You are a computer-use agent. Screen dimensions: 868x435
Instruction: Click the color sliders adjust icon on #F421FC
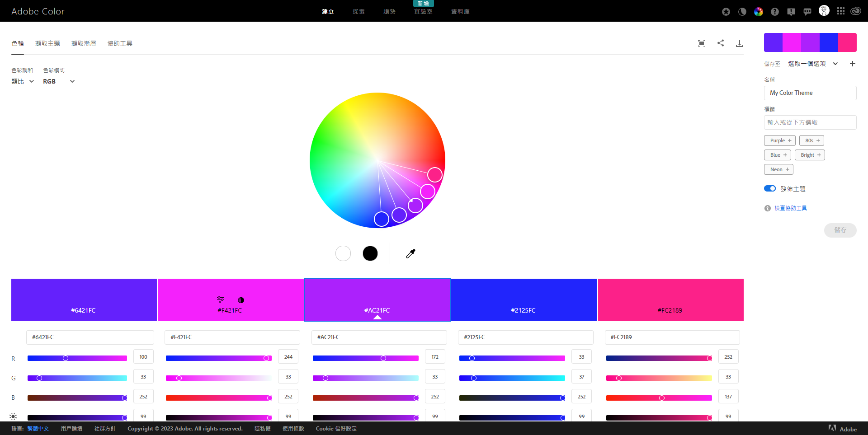[x=221, y=300]
